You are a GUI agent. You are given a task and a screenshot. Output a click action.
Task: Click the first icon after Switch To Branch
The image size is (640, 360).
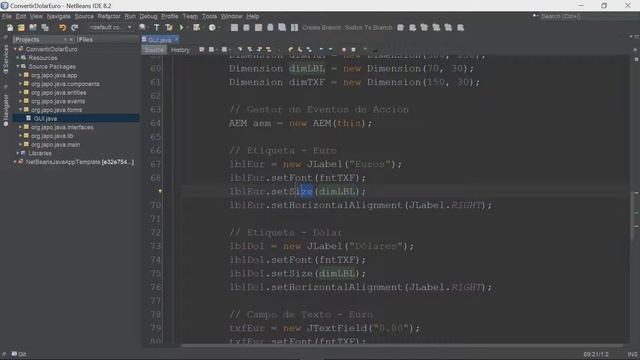(400, 28)
